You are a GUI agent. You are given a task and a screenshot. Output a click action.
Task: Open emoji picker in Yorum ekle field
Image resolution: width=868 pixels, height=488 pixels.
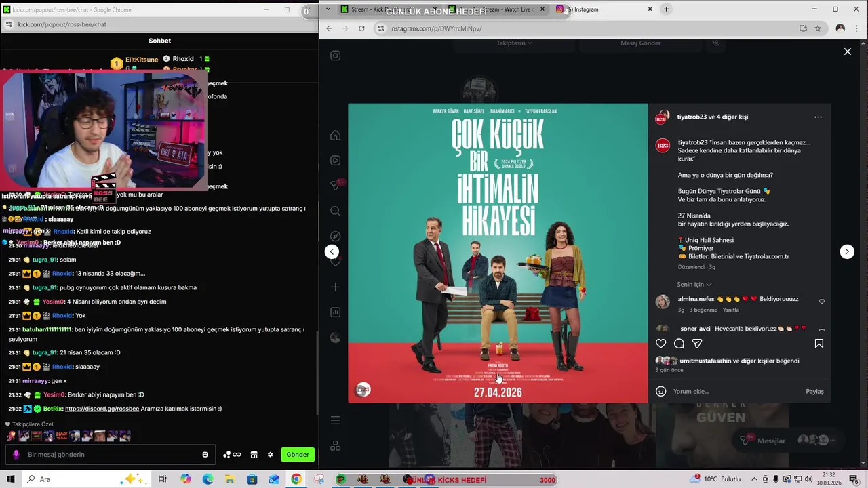click(x=660, y=391)
